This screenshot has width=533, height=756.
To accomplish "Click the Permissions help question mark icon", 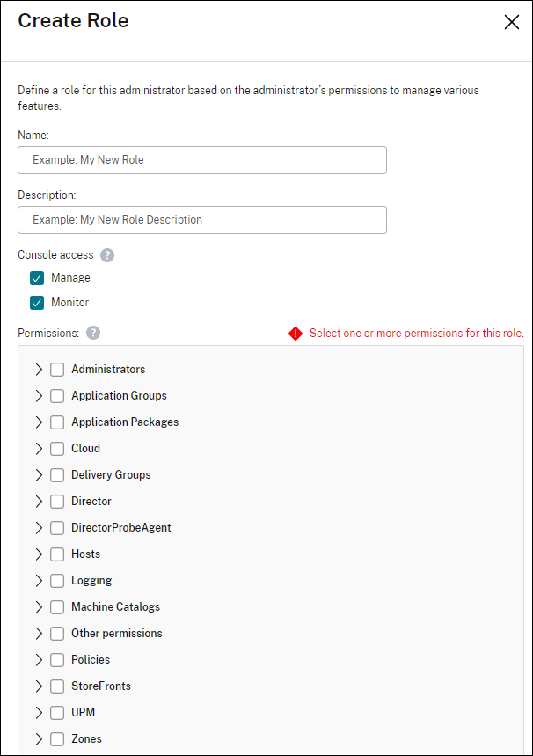I will [x=91, y=333].
